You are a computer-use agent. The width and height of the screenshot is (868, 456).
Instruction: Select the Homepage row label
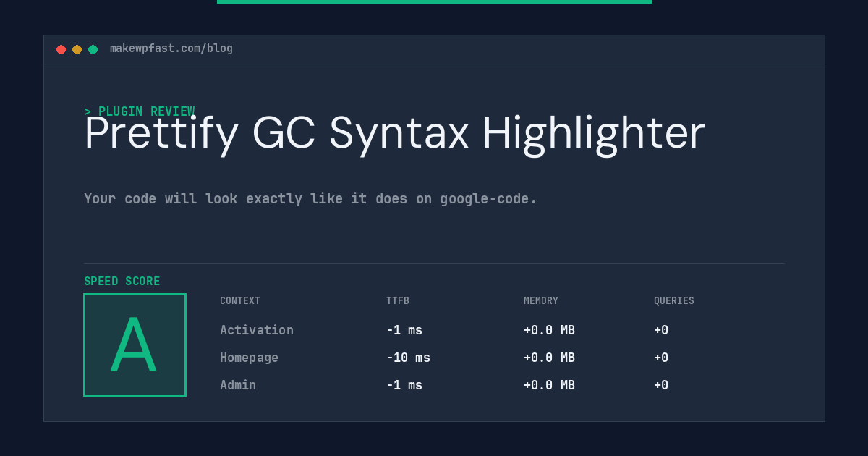point(249,358)
